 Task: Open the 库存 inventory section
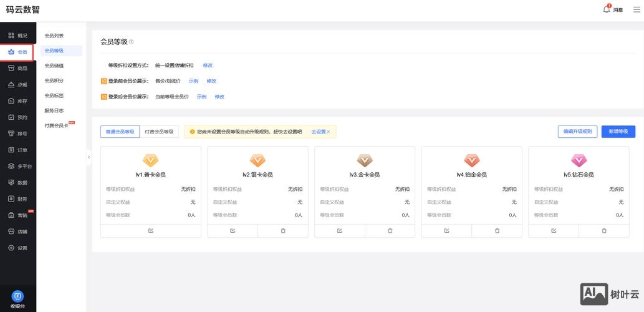[18, 101]
